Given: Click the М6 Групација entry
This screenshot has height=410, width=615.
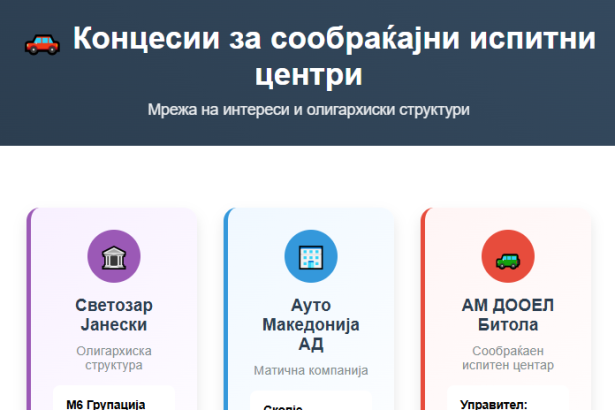Looking at the screenshot, I should pyautogui.click(x=106, y=404).
